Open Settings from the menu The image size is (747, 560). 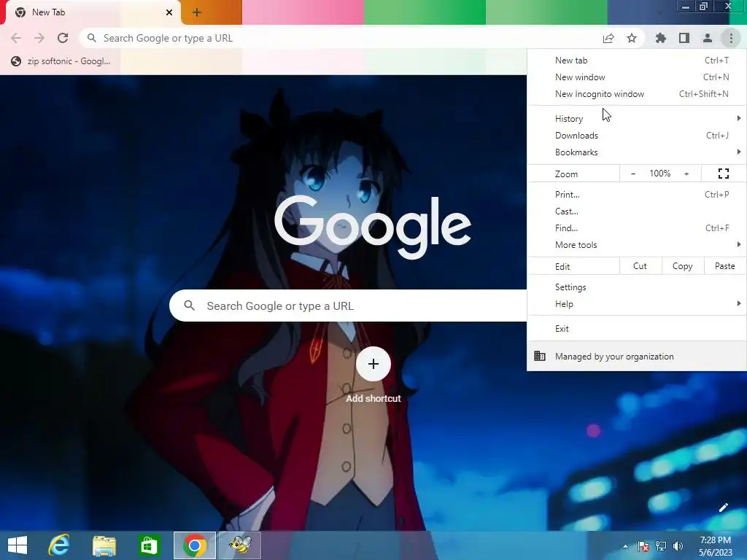pos(637,287)
